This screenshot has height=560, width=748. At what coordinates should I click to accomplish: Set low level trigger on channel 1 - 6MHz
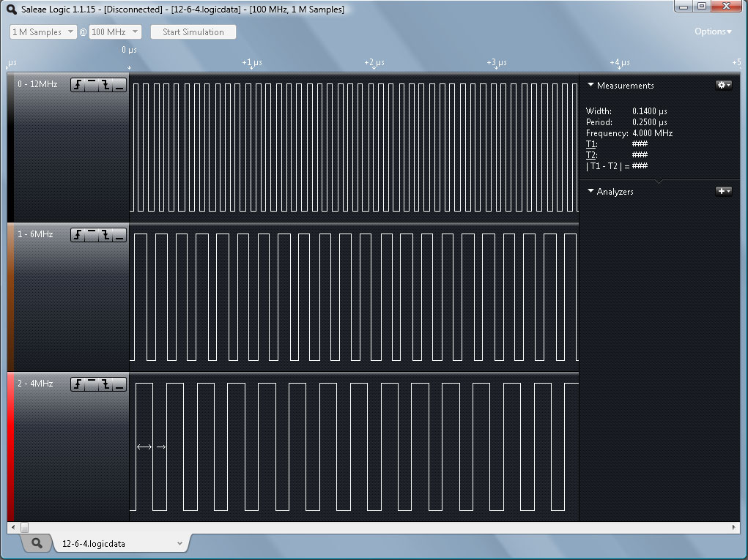[119, 235]
